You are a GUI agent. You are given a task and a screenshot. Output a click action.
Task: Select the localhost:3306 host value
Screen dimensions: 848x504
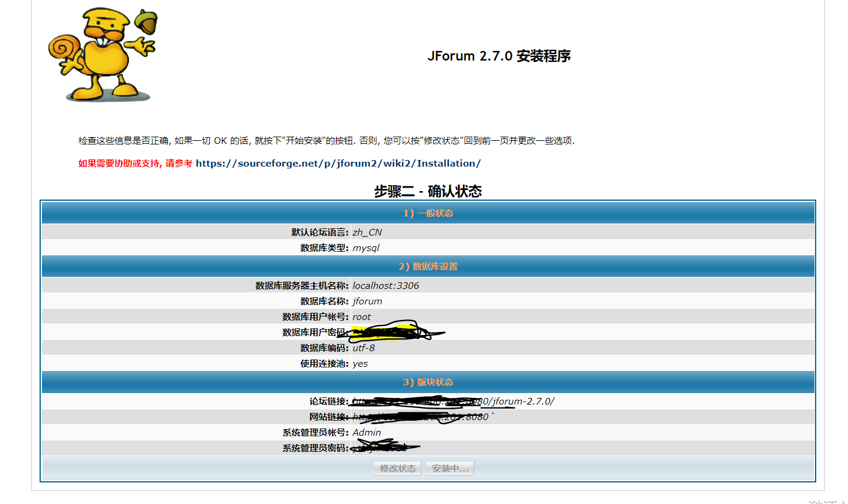(385, 286)
